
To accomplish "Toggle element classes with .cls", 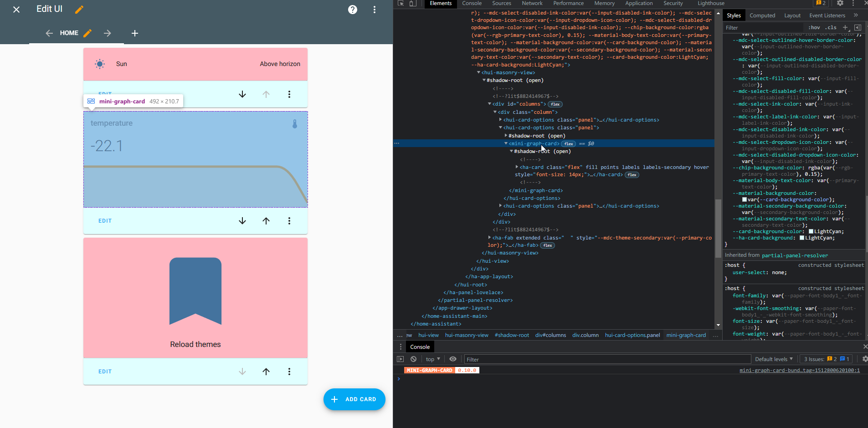I will tap(831, 27).
